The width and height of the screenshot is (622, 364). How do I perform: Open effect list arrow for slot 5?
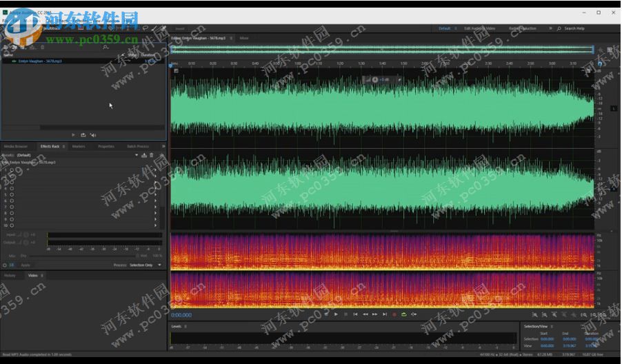click(155, 194)
